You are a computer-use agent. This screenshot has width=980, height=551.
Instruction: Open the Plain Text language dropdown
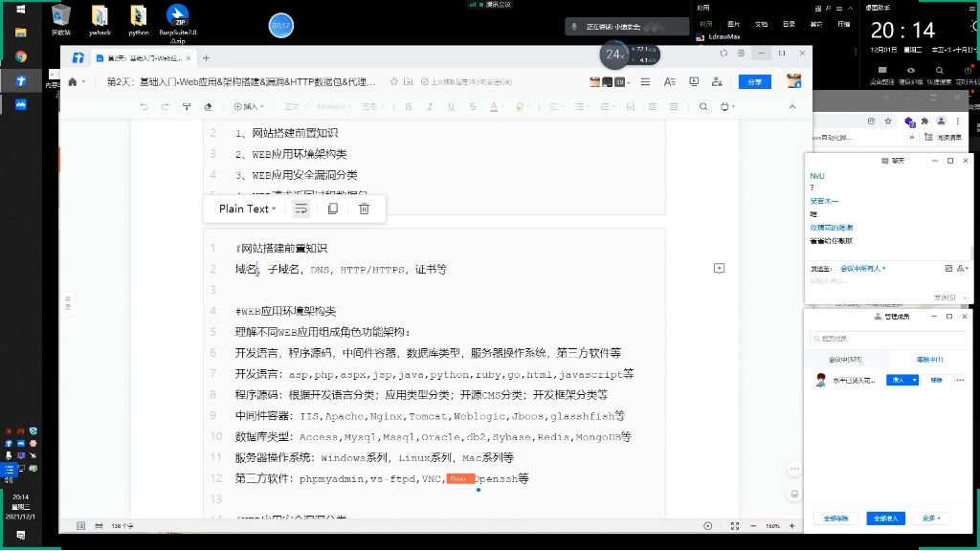248,209
